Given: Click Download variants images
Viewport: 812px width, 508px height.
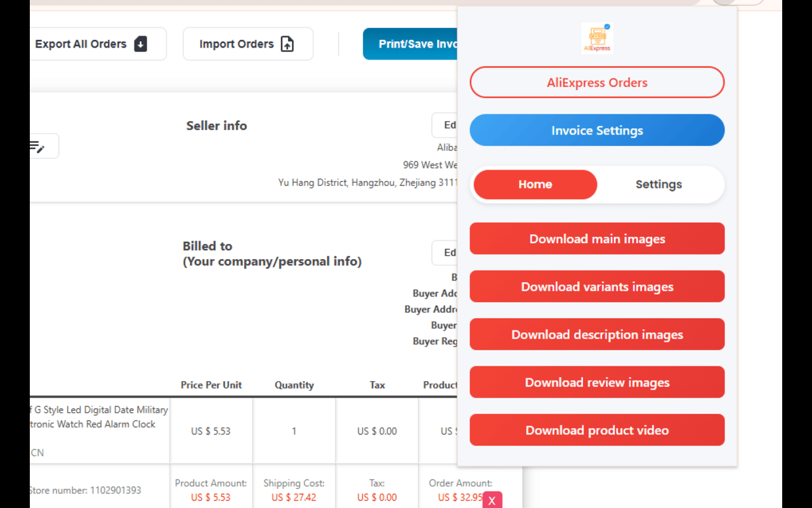Looking at the screenshot, I should tap(597, 286).
